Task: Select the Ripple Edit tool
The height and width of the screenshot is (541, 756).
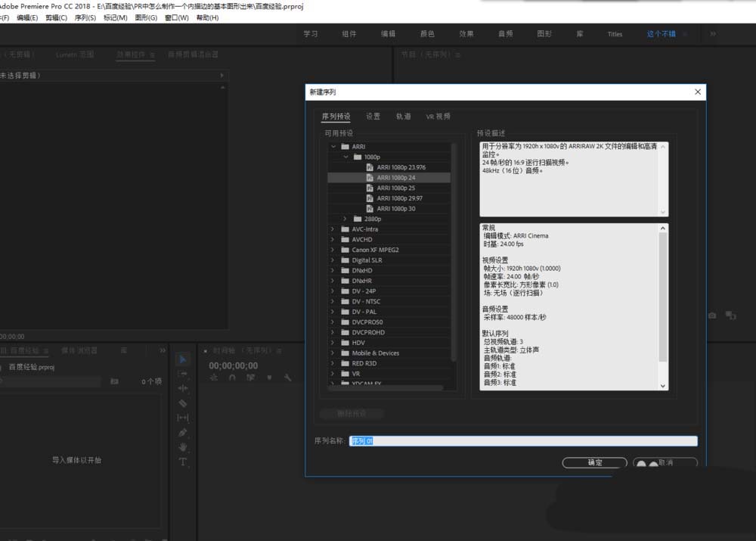Action: (183, 388)
